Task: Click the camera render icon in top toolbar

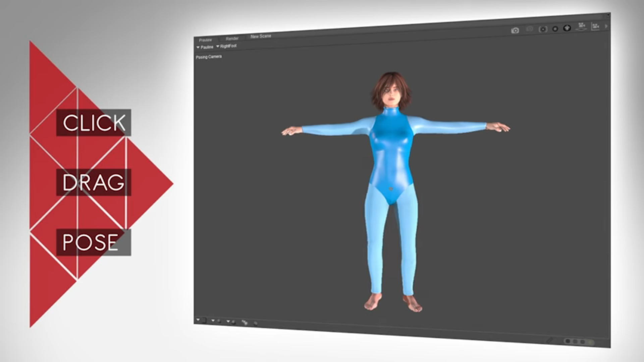Action: tap(515, 31)
